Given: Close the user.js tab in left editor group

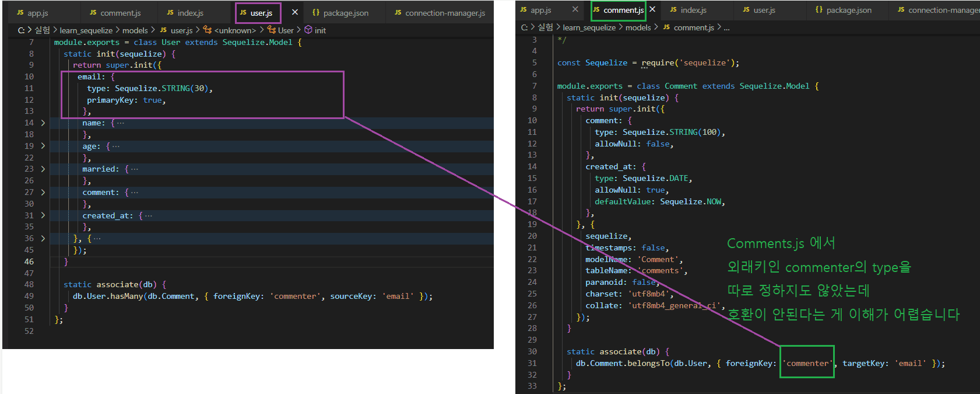Looking at the screenshot, I should 295,12.
